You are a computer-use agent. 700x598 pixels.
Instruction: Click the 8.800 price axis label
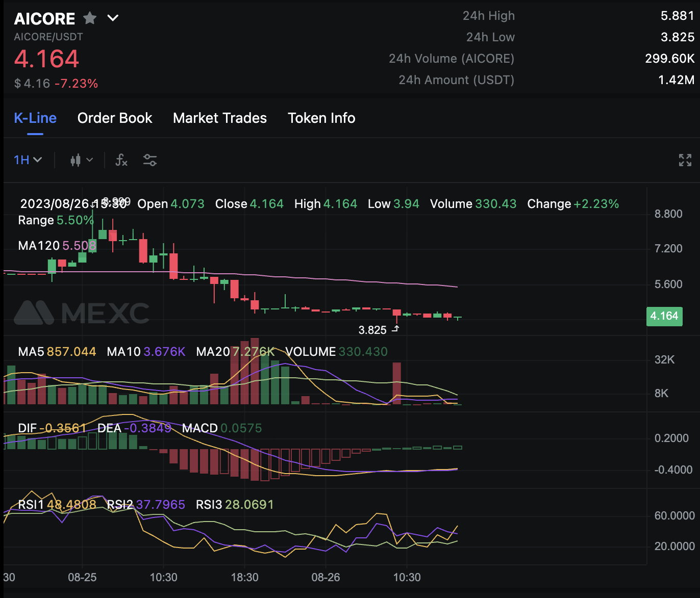[x=668, y=214]
